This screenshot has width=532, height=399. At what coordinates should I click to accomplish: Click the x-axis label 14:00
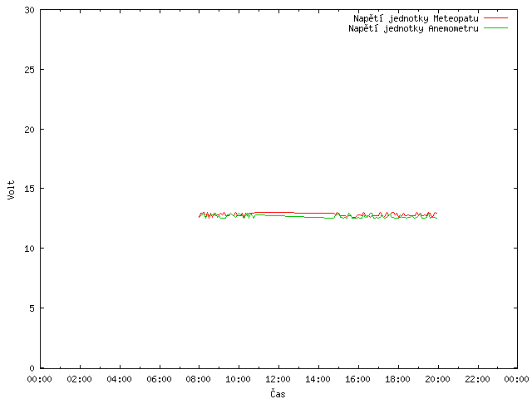pos(318,379)
